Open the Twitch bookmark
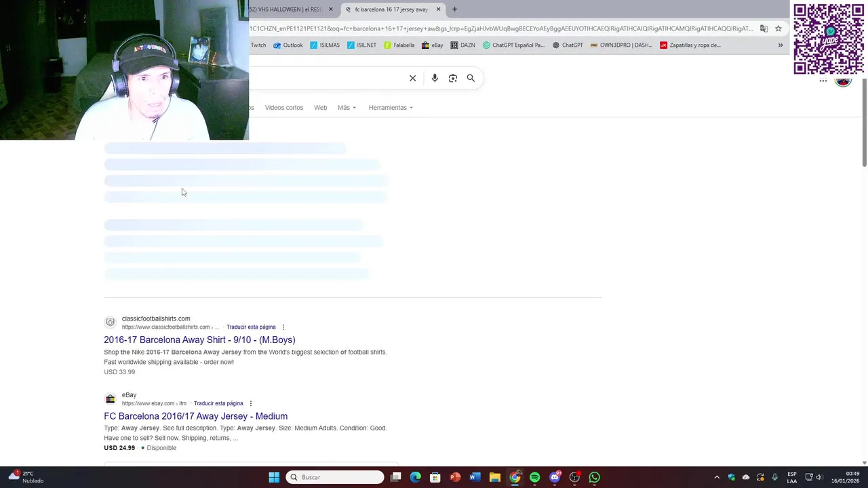Image resolution: width=868 pixels, height=488 pixels. click(258, 45)
